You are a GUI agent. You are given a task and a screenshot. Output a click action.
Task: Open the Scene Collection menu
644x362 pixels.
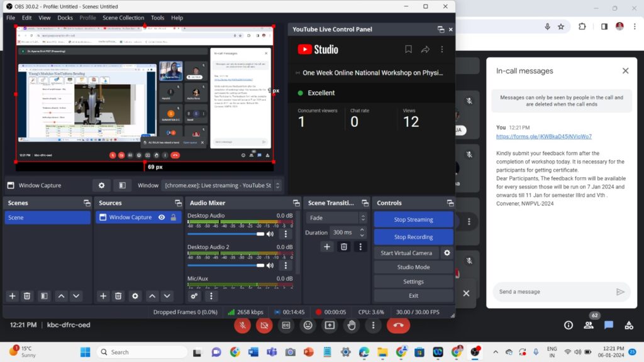click(x=123, y=18)
